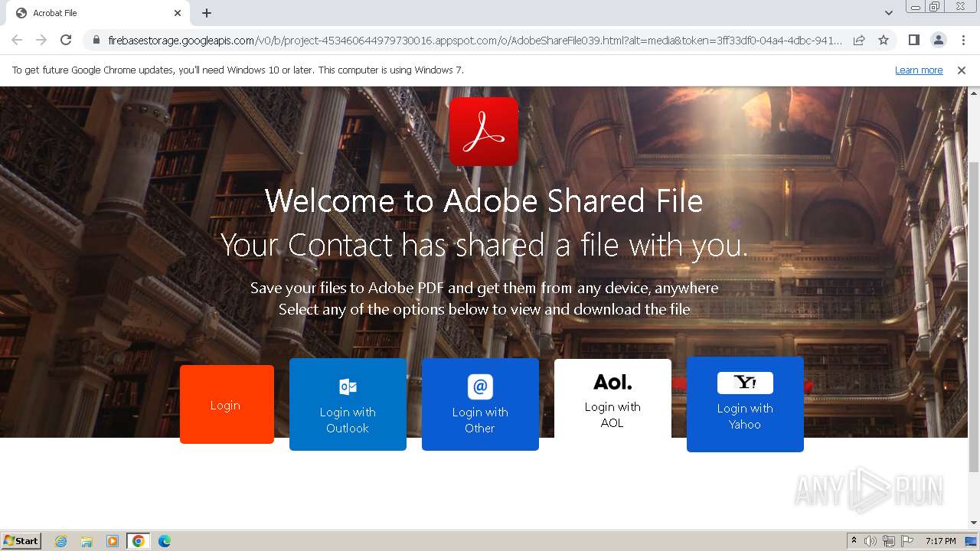980x551 pixels.
Task: Open Chrome side panel
Action: [913, 40]
